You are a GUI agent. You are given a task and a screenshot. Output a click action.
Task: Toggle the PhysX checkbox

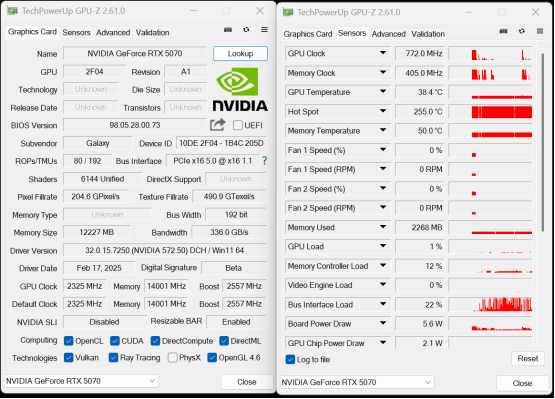173,358
